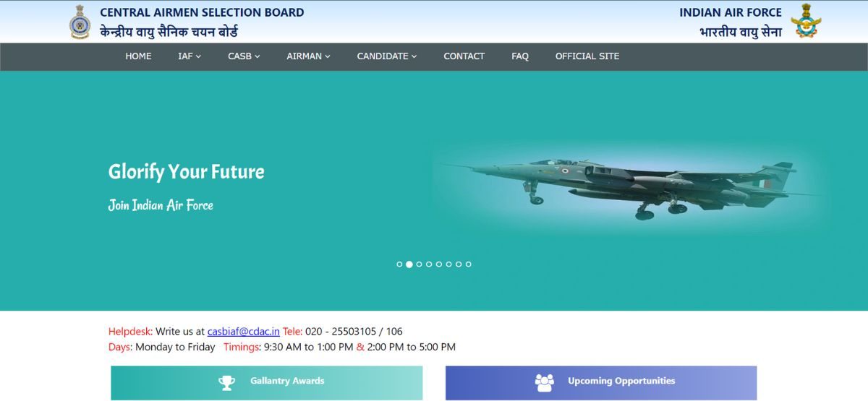The image size is (868, 401).
Task: Select the fifth carousel slide dot
Action: pyautogui.click(x=439, y=264)
